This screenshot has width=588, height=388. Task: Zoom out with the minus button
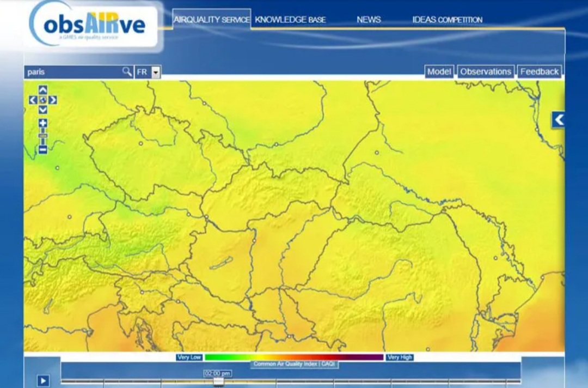(43, 149)
